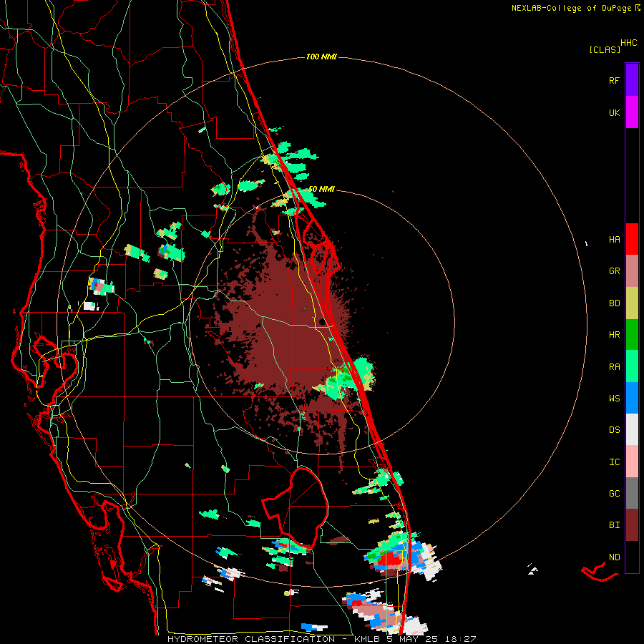Click the "HYDROMETEOR CLASSIFICATION" footer title
The width and height of the screenshot is (644, 644).
click(251, 639)
